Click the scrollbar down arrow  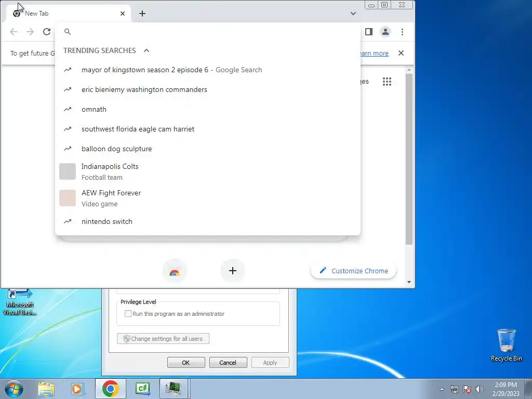point(409,282)
